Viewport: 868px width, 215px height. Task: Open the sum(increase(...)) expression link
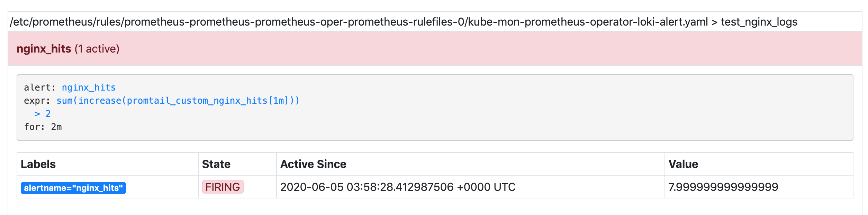point(178,101)
